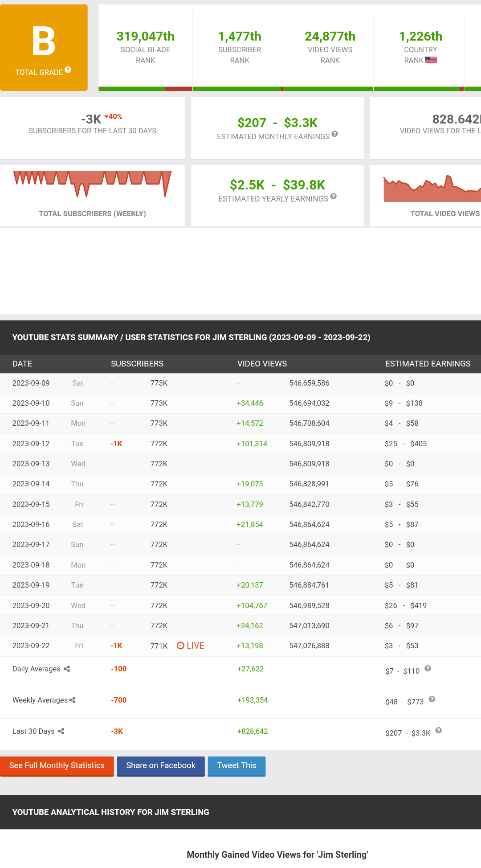Click help icon beside $48 - $773 earnings
The width and height of the screenshot is (481, 868).
pos(432,699)
